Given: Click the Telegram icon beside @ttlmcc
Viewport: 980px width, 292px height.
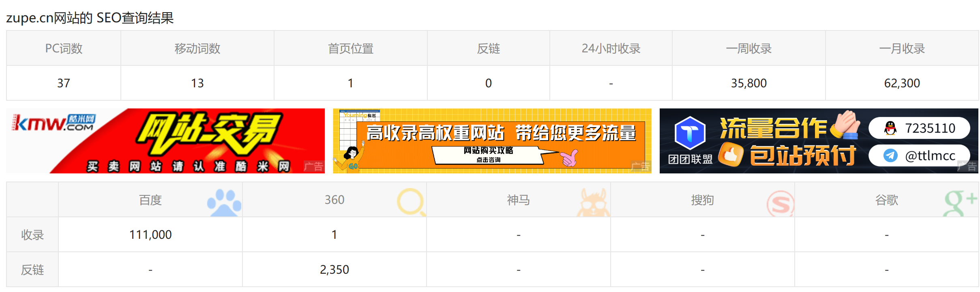Looking at the screenshot, I should (x=890, y=156).
